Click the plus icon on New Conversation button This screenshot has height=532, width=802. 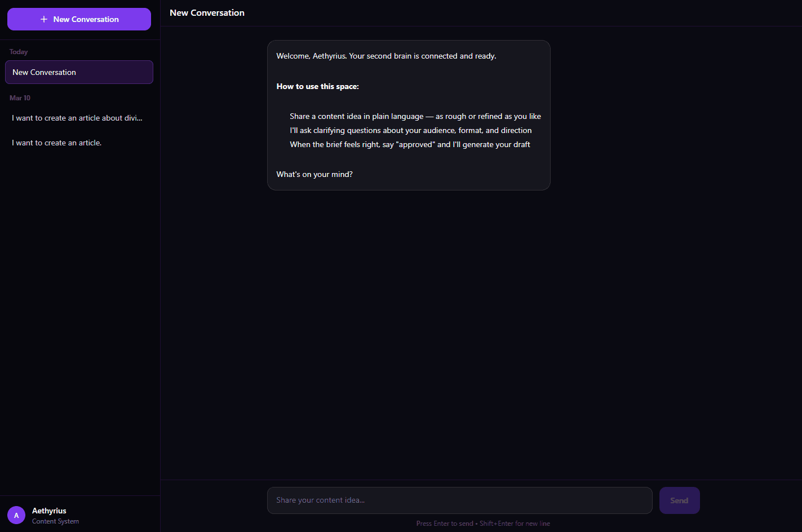tap(44, 19)
